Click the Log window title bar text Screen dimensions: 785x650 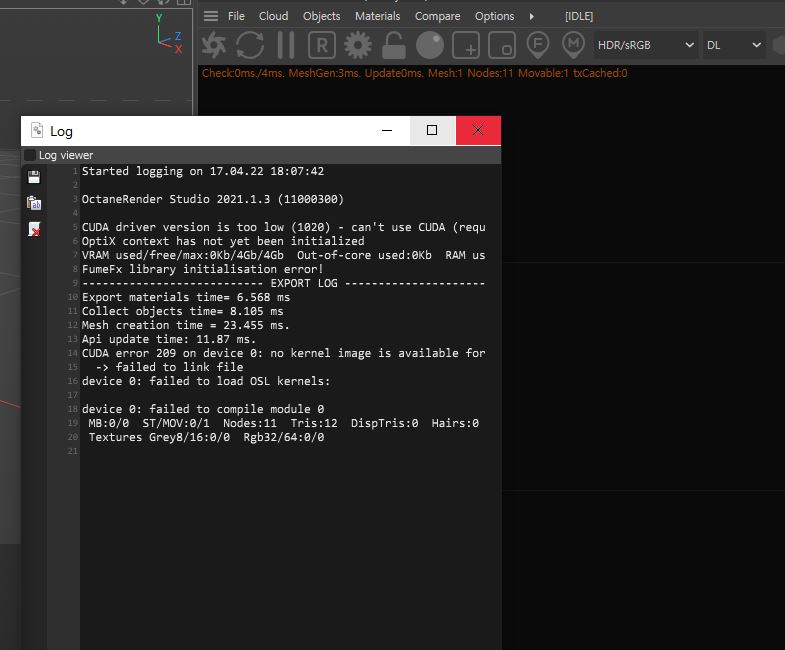(x=62, y=131)
